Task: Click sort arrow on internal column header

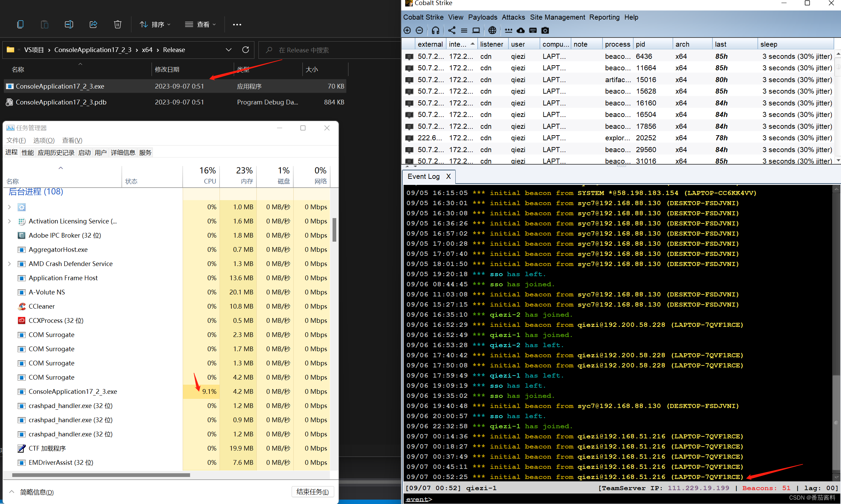Action: [x=472, y=44]
